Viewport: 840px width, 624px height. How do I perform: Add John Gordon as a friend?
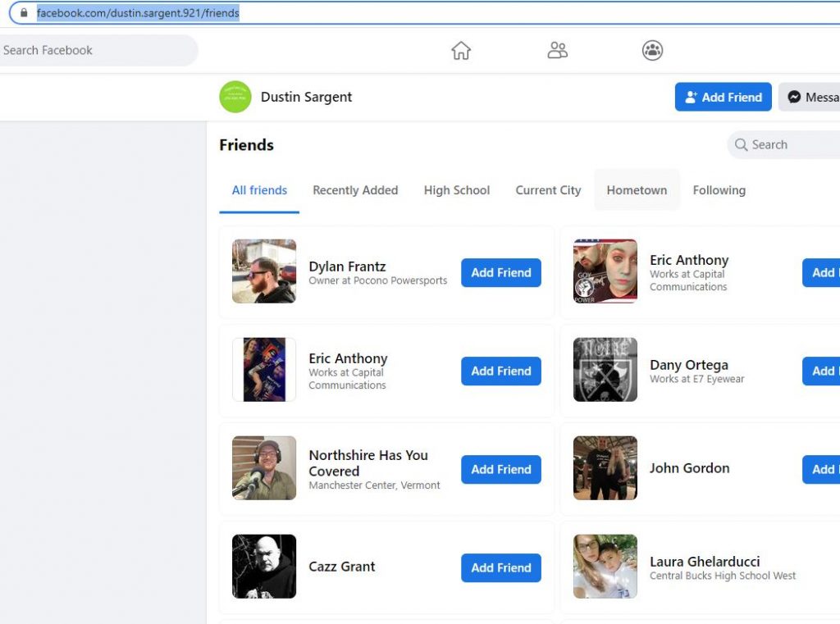point(822,469)
